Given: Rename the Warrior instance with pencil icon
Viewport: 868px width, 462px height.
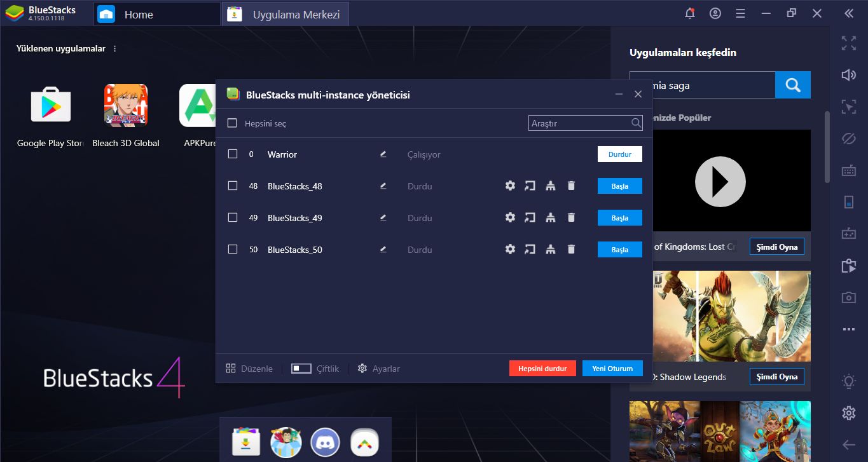Looking at the screenshot, I should click(383, 154).
